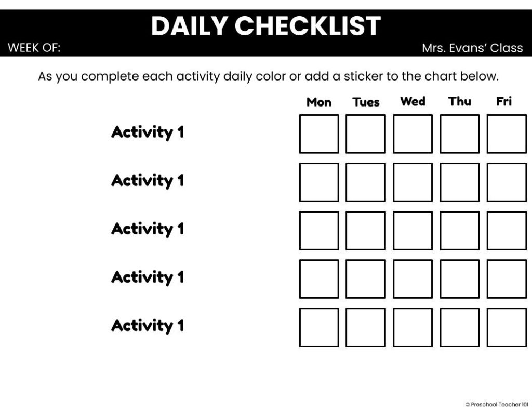Screen dimensions: 532x411
Task: Check Tuesday box in third activity row
Action: 366,231
